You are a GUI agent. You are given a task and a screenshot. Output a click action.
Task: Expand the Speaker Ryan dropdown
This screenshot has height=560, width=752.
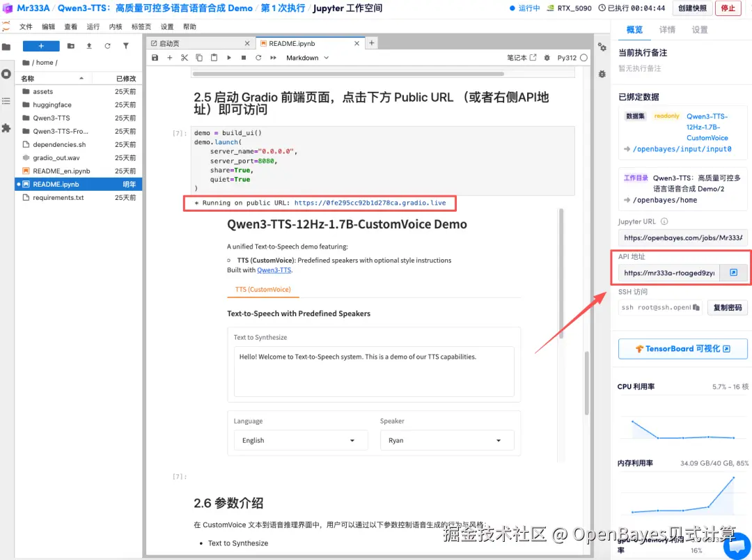[447, 440]
